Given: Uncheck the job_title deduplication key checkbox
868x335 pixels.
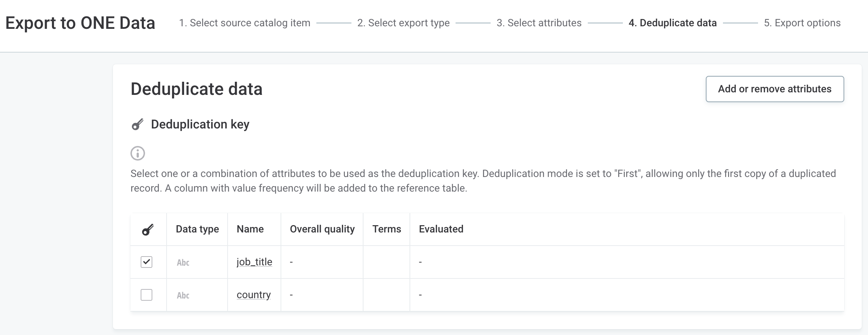Looking at the screenshot, I should pyautogui.click(x=146, y=262).
